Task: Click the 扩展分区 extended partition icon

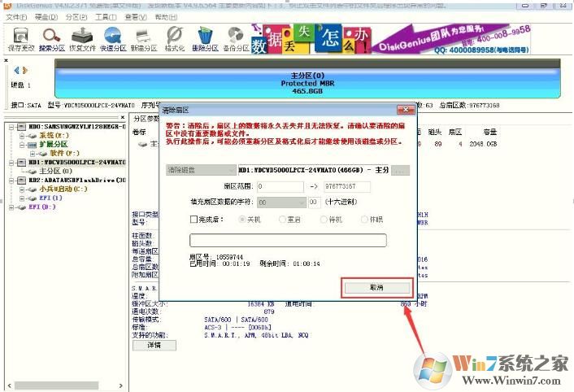Action: pyautogui.click(x=33, y=145)
